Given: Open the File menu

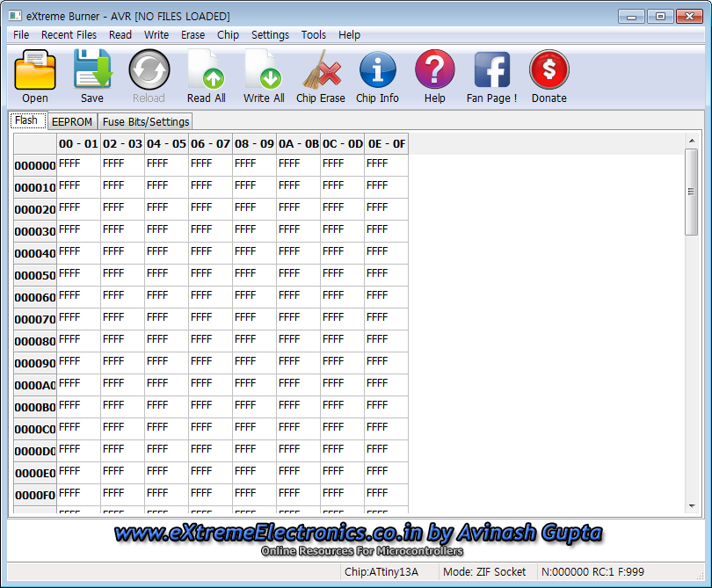Looking at the screenshot, I should 21,35.
